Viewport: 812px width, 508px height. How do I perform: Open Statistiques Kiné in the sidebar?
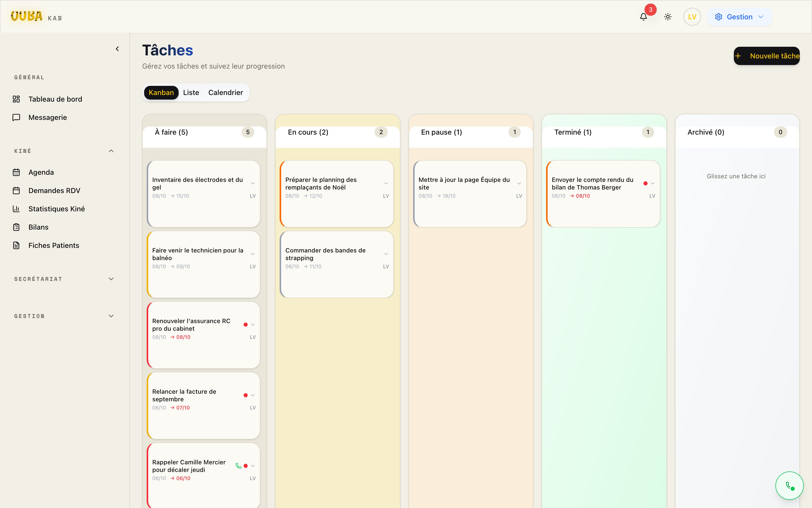coord(56,209)
